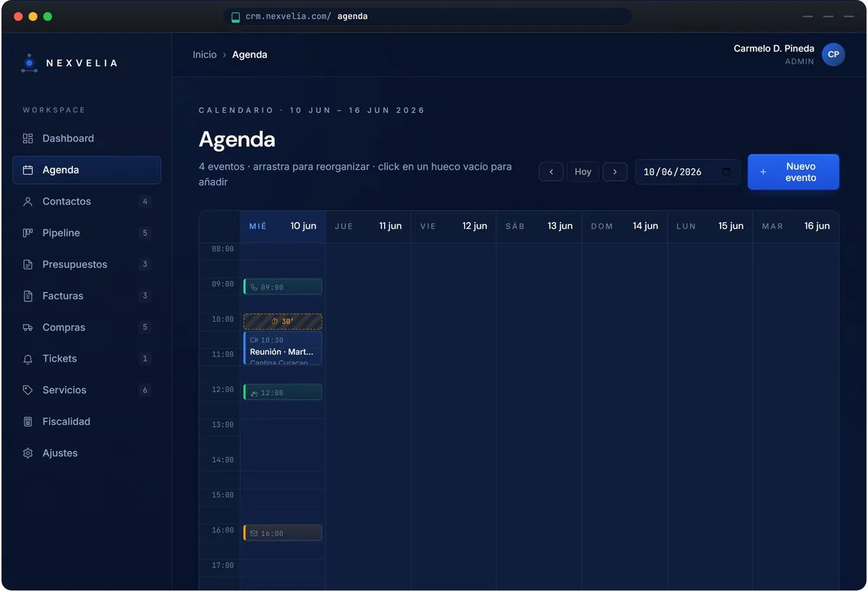This screenshot has height=592, width=868.
Task: Select the Agenda sidebar item
Action: 87,170
